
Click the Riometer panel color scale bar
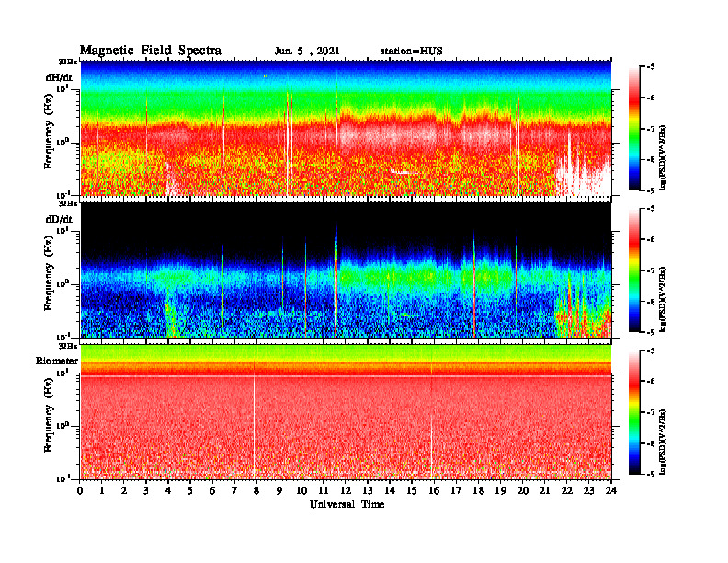[634, 412]
